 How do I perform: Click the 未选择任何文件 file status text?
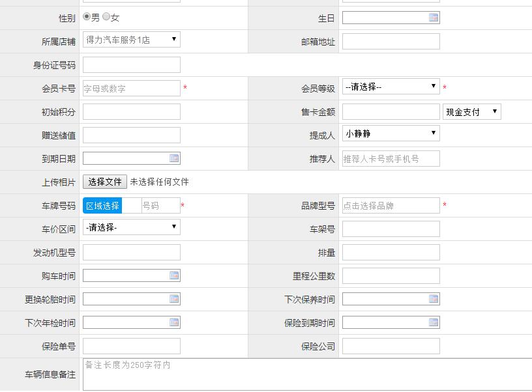click(160, 182)
